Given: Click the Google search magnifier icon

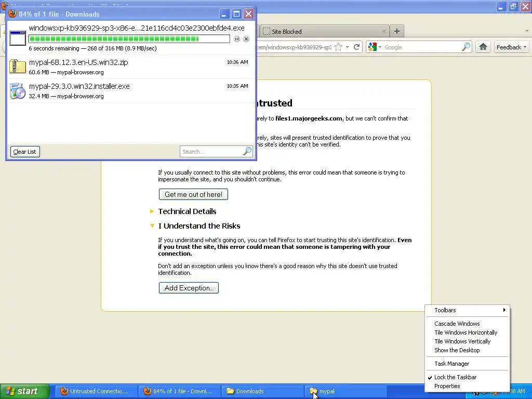Looking at the screenshot, I should [466, 47].
